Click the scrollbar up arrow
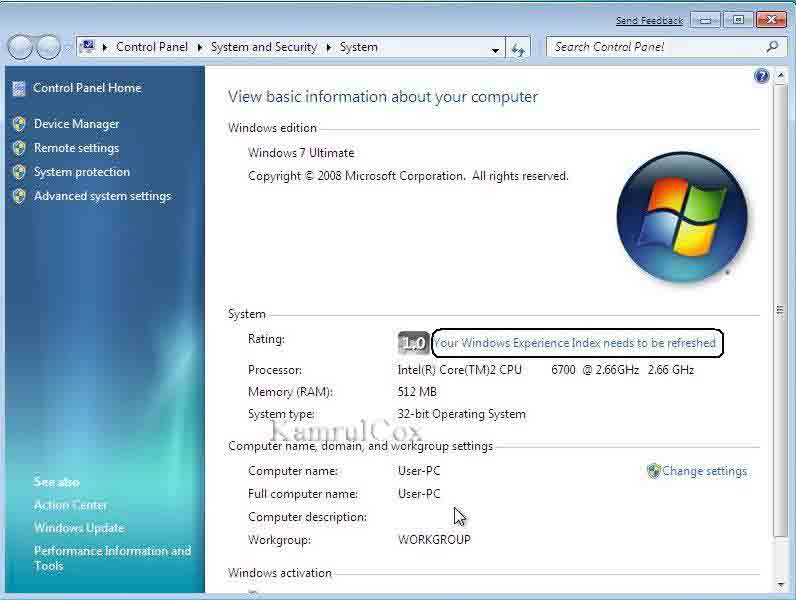796x600 pixels. (781, 76)
